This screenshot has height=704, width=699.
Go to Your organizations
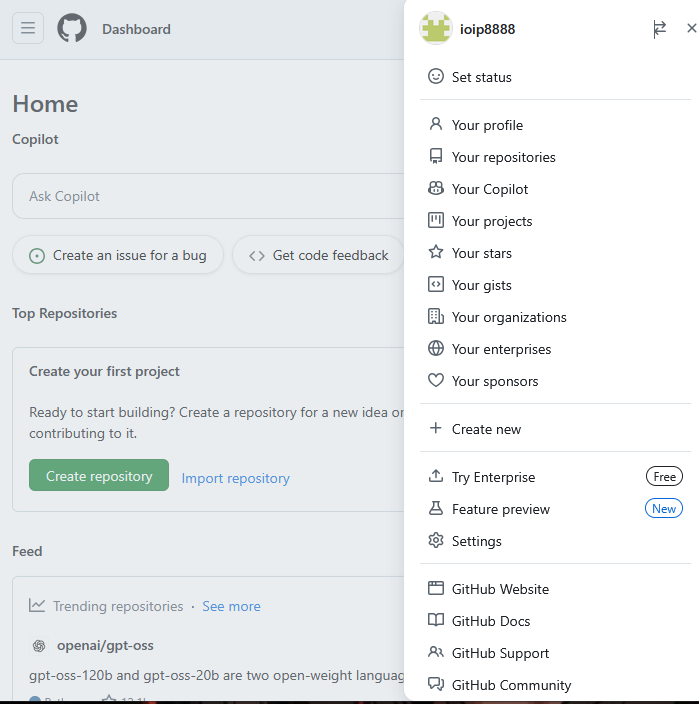click(508, 317)
